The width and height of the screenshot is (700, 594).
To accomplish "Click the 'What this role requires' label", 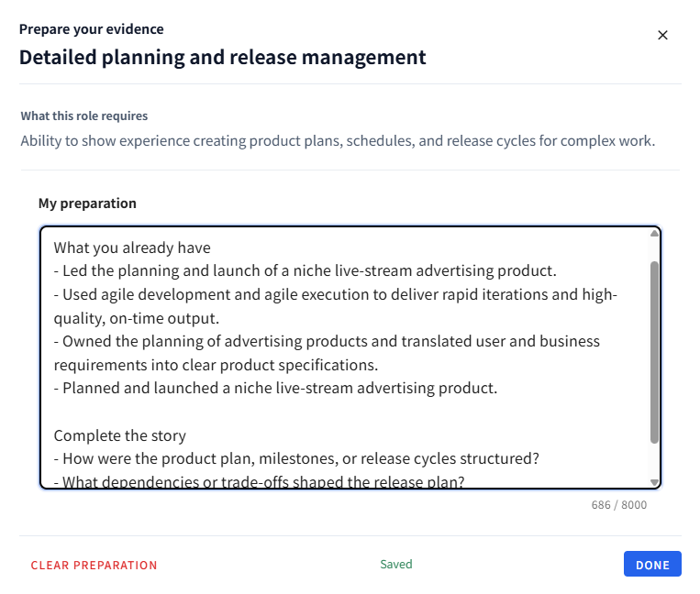I will [83, 115].
